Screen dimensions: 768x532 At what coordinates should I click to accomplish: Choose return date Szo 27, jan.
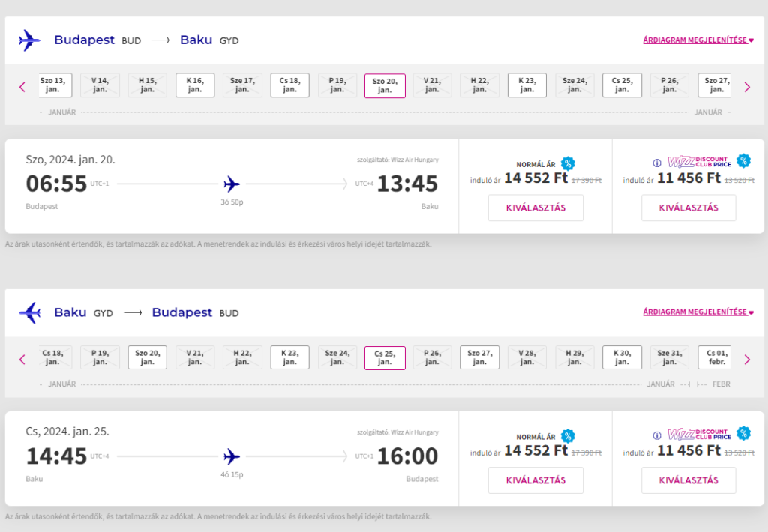[x=479, y=357]
